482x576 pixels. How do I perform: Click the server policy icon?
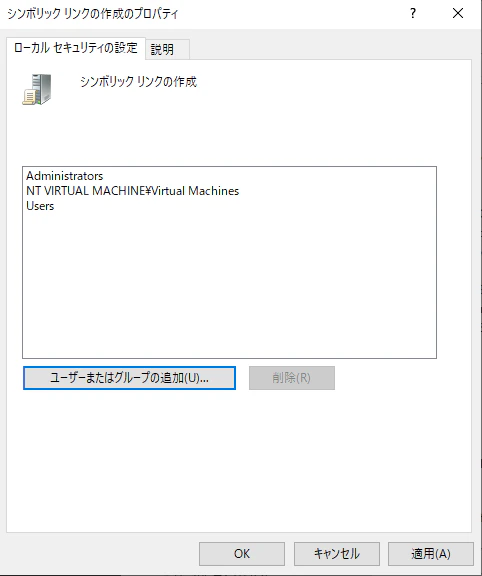click(x=37, y=89)
